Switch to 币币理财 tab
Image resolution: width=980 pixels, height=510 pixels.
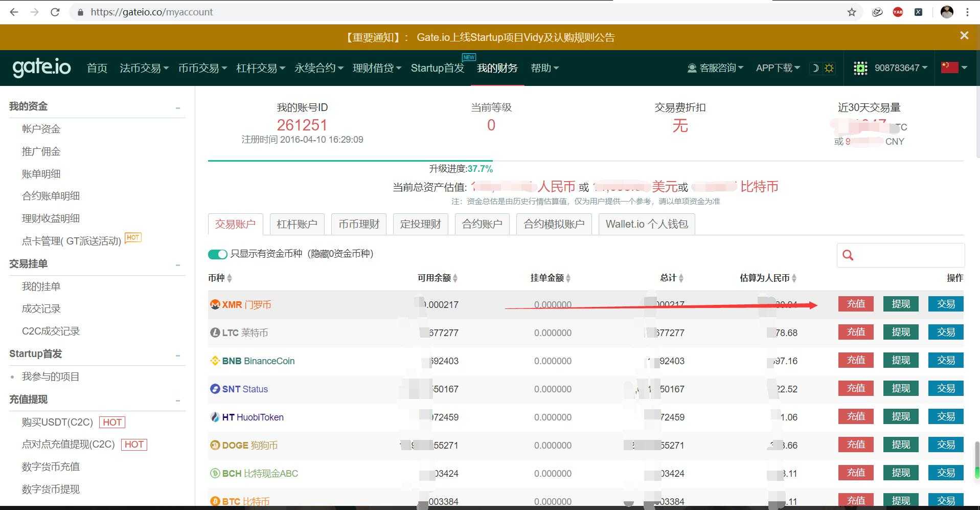coord(359,224)
